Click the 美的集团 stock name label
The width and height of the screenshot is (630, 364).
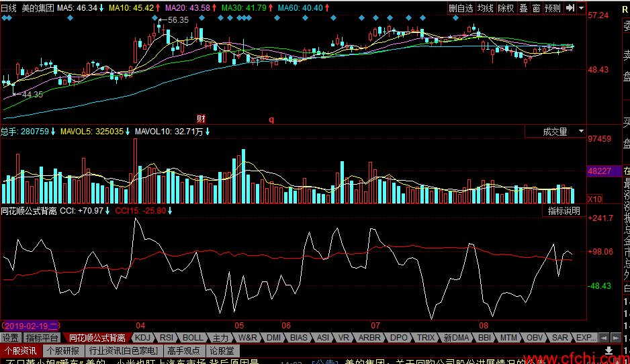click(38, 8)
